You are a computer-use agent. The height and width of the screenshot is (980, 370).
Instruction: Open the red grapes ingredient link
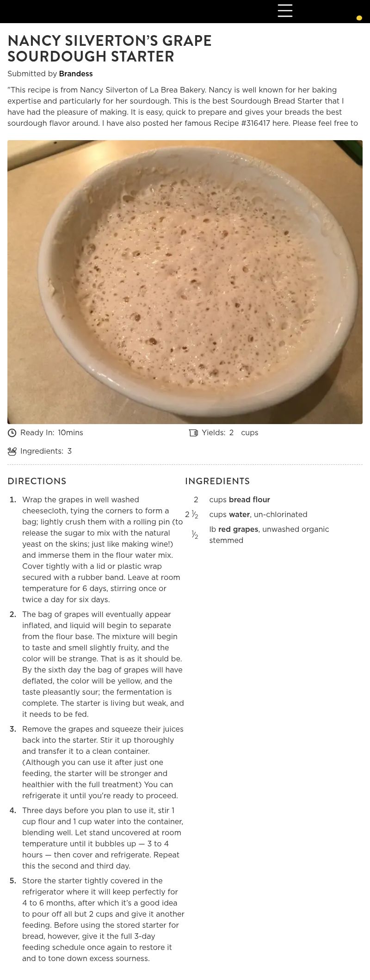click(238, 529)
